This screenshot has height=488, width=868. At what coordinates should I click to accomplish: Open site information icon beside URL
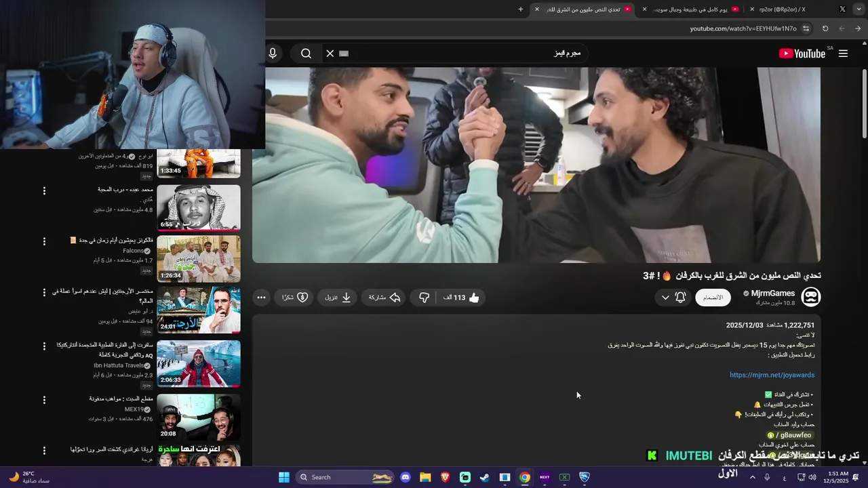point(806,28)
